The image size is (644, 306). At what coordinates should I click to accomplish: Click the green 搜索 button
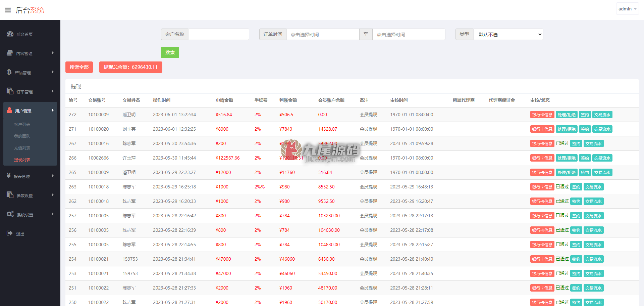[x=170, y=52]
